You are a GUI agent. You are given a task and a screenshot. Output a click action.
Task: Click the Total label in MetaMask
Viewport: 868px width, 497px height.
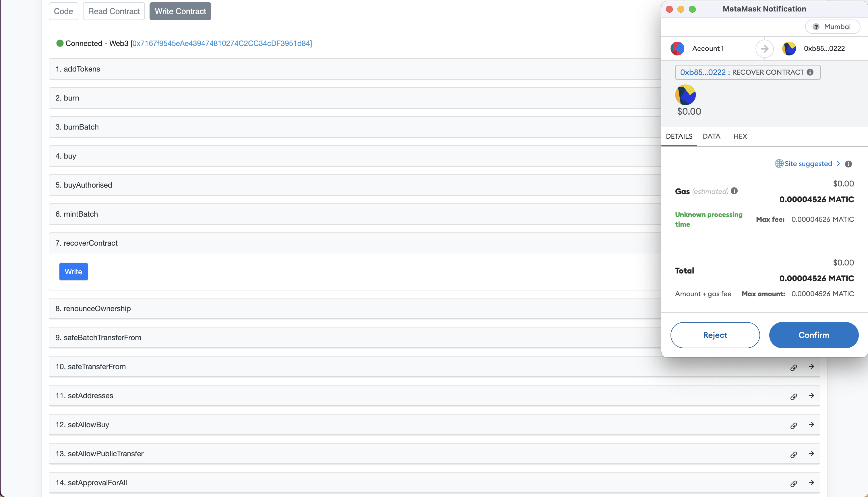(x=684, y=271)
